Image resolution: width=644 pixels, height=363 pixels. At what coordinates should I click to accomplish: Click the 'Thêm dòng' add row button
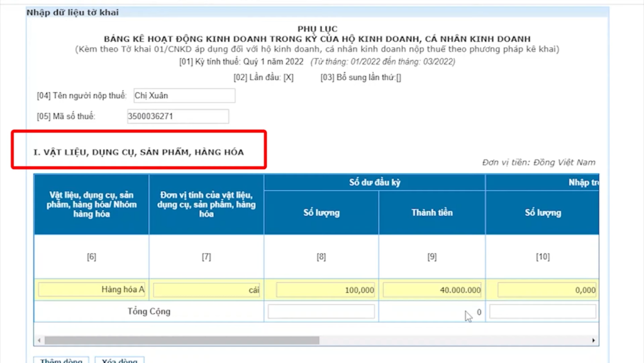tap(61, 360)
